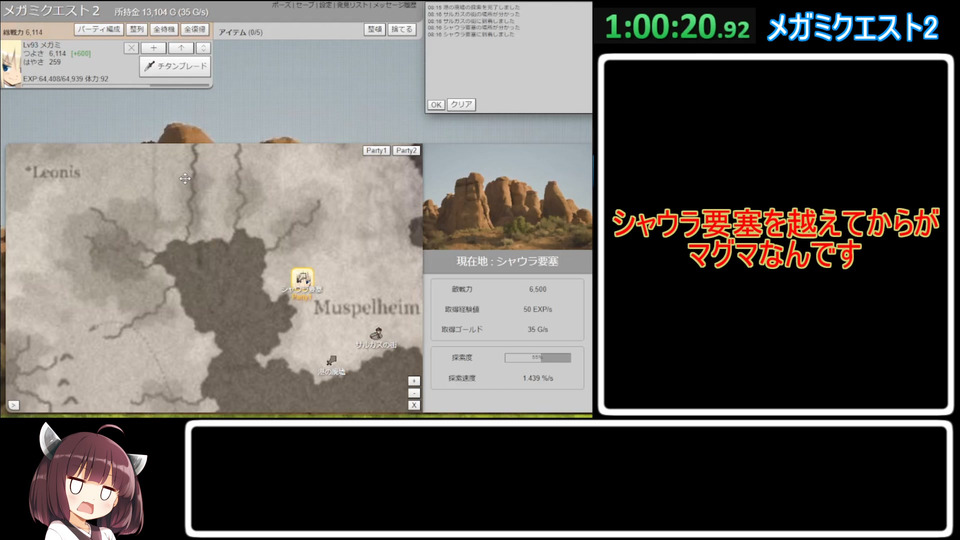
Task: Open the 発見リスト menu item
Action: click(x=353, y=5)
